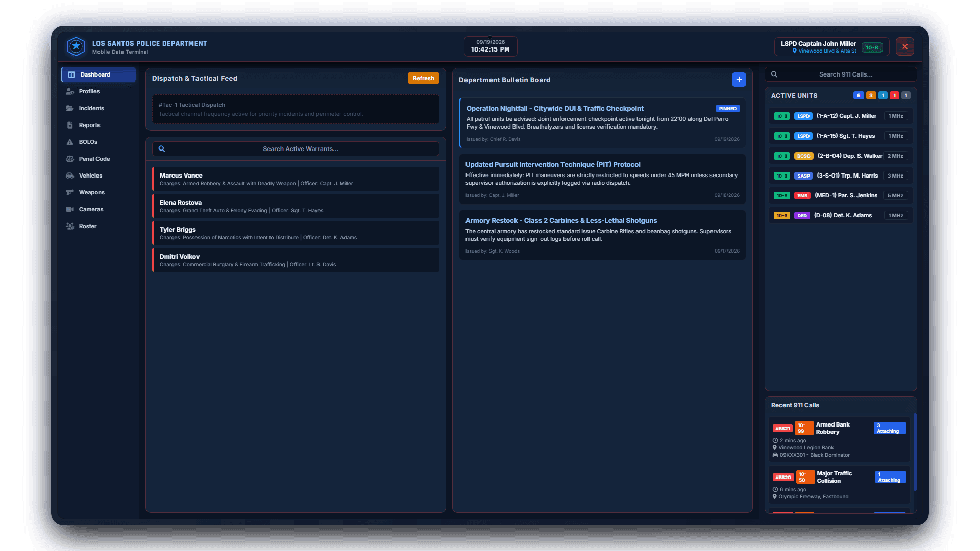Open Dmitri Volkov warrant entry

(x=296, y=260)
